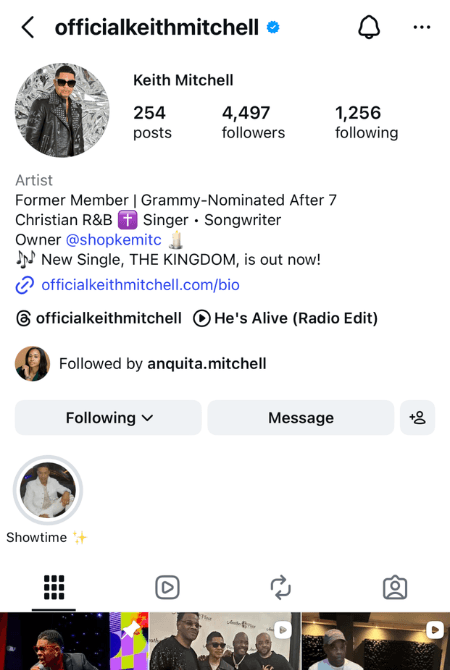
Task: Switch to the reposts tab
Action: click(281, 588)
